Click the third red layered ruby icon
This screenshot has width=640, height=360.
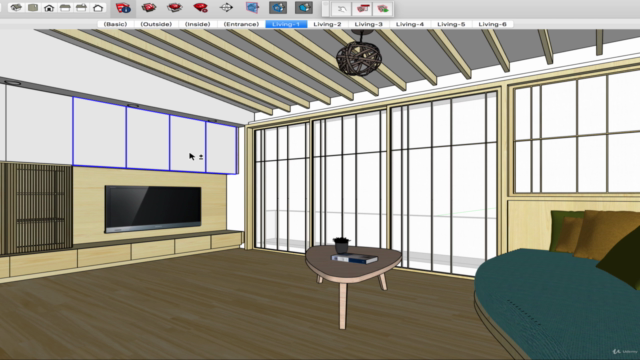175,8
